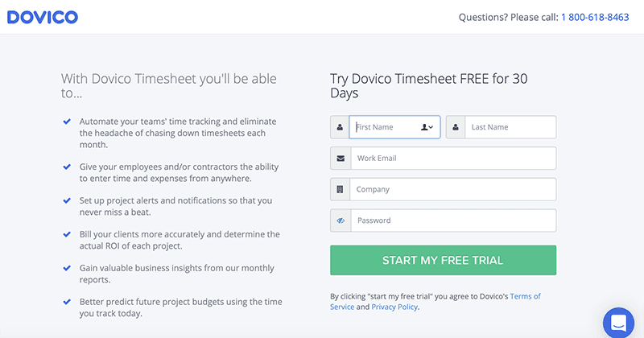Focus the Password input field
644x338 pixels.
[x=452, y=221]
